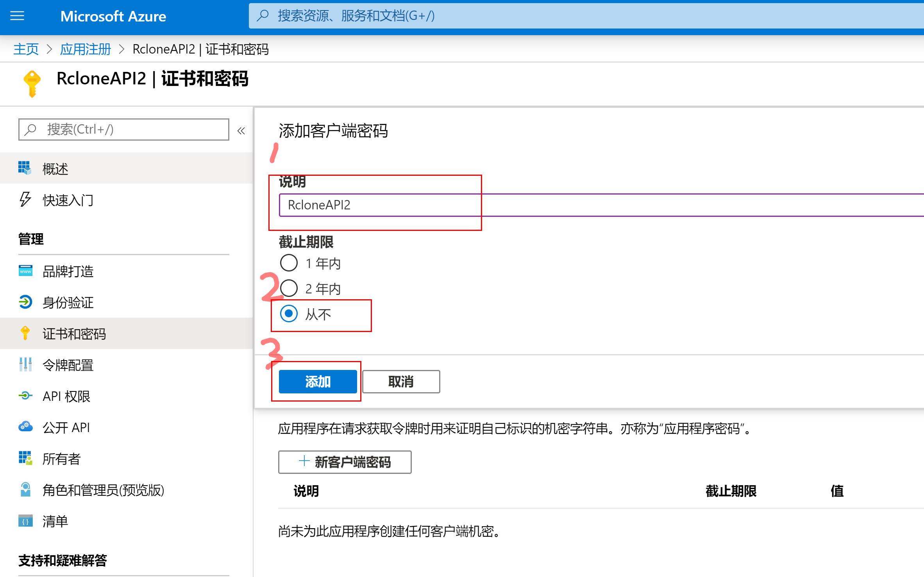924x577 pixels.
Task: Click the Microsoft Azure logo text
Action: tap(113, 16)
